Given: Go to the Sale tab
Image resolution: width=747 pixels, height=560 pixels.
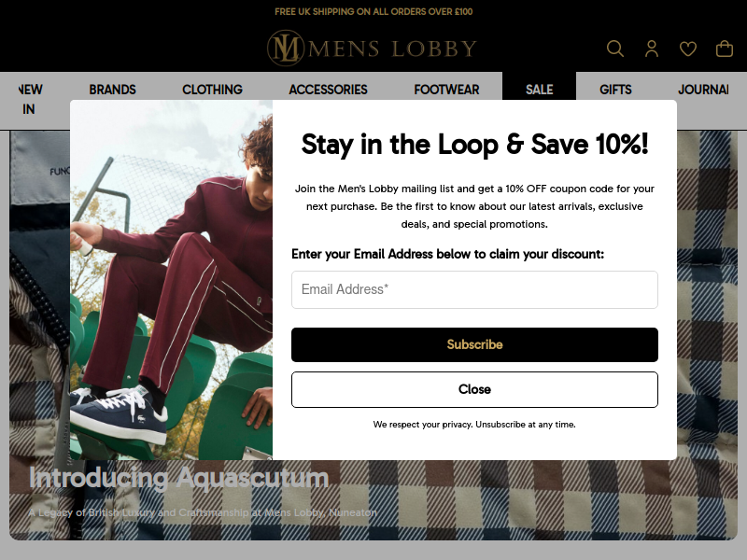Looking at the screenshot, I should click(540, 90).
